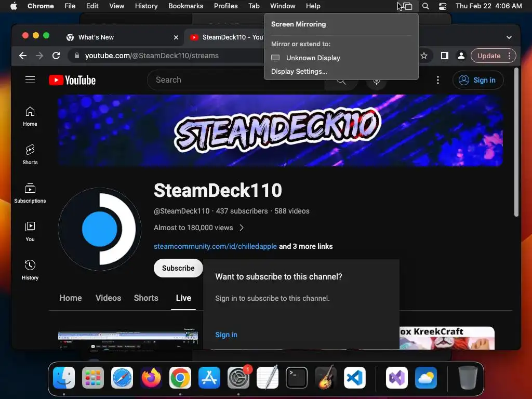Viewport: 532px width, 399px height.
Task: Click the Subscribe button
Action: (x=178, y=268)
